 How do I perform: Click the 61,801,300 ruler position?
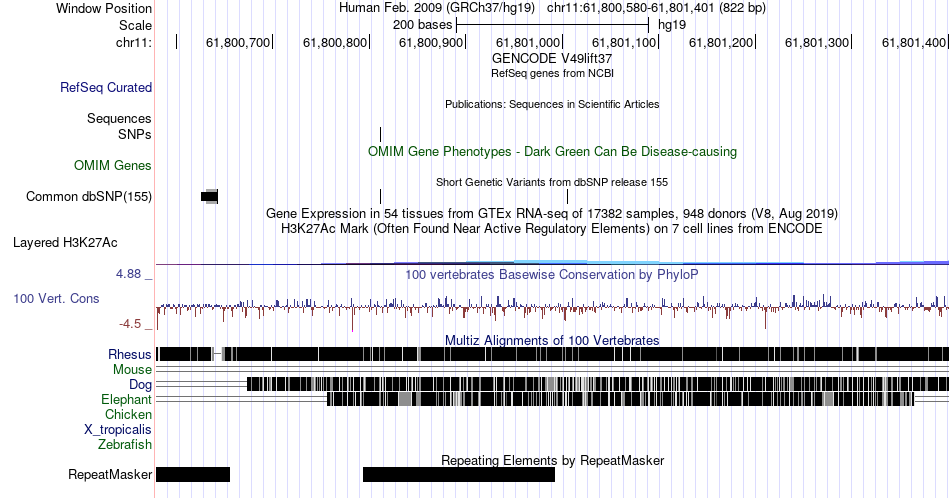coord(817,42)
